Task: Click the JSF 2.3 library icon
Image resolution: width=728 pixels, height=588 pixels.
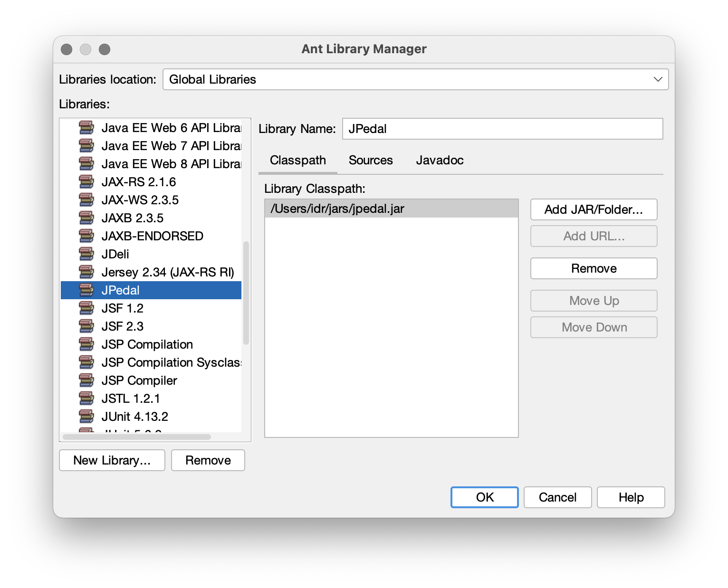Action: [86, 326]
